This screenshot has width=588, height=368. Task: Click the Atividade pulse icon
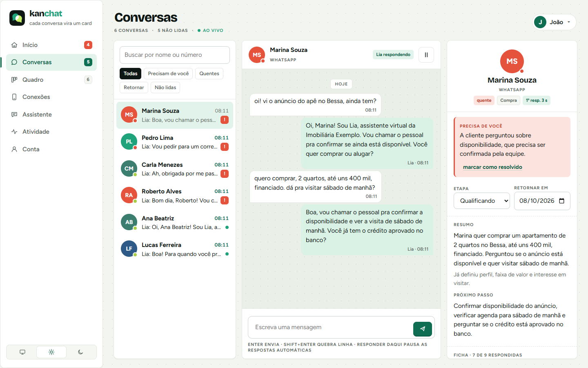tap(14, 132)
